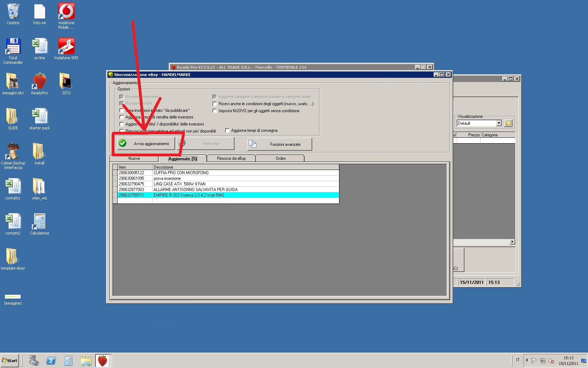Toggle the 'da pubblicare' insertions checkbox
This screenshot has height=368, width=588.
[121, 110]
